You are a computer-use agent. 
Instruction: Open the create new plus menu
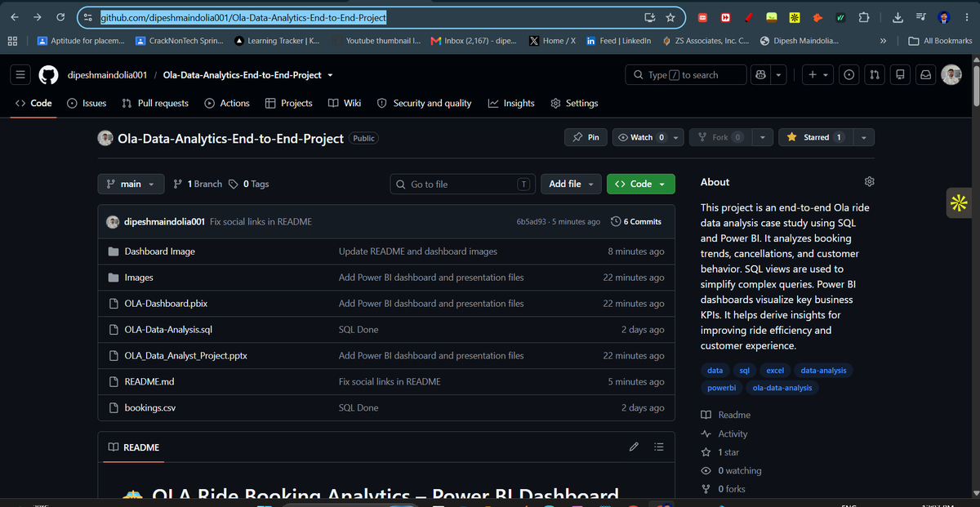click(x=817, y=75)
